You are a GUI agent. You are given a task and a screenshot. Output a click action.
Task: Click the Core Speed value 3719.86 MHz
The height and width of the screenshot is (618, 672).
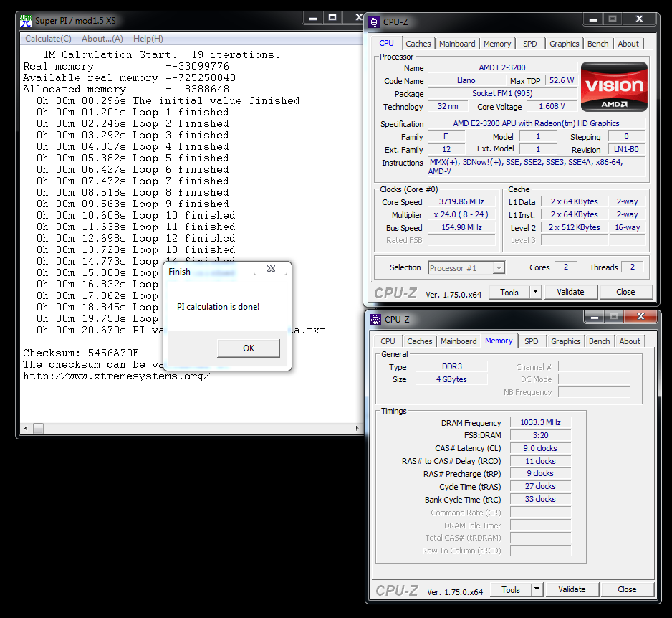click(461, 202)
